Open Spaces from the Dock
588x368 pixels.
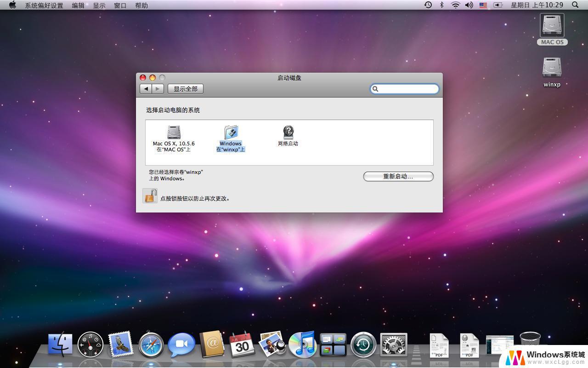[x=333, y=345]
